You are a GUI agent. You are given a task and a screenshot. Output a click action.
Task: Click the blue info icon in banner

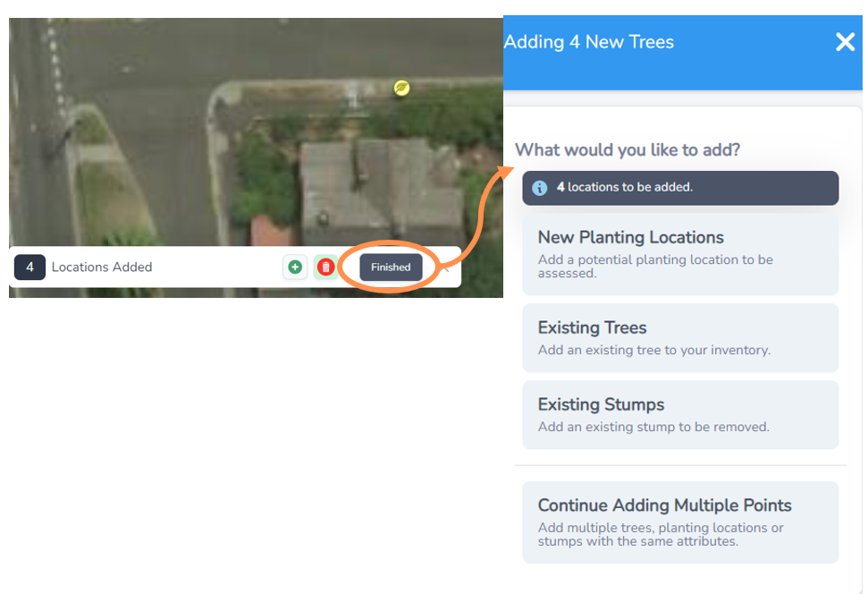coord(539,188)
